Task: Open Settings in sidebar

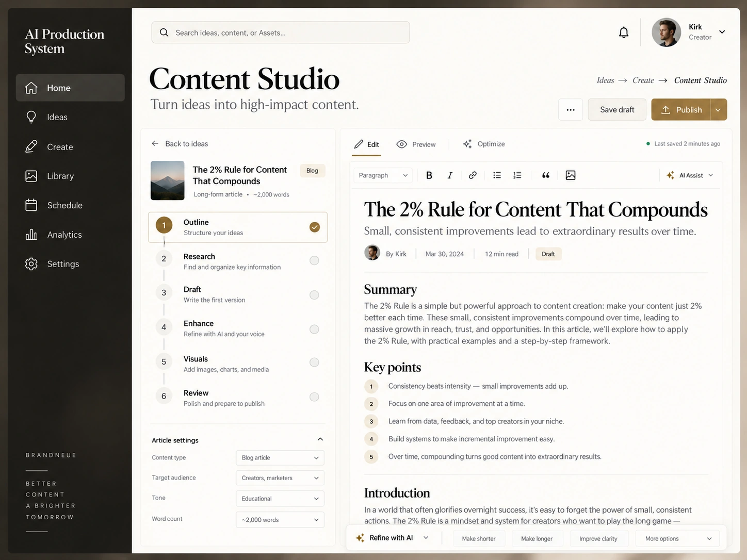Action: (70, 264)
